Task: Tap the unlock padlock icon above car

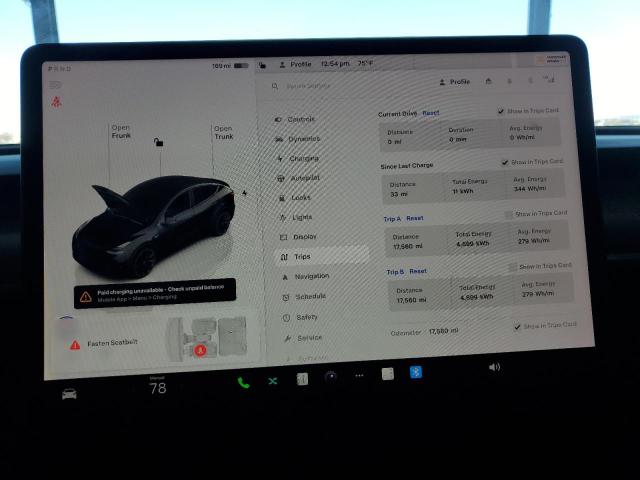Action: 158,142
